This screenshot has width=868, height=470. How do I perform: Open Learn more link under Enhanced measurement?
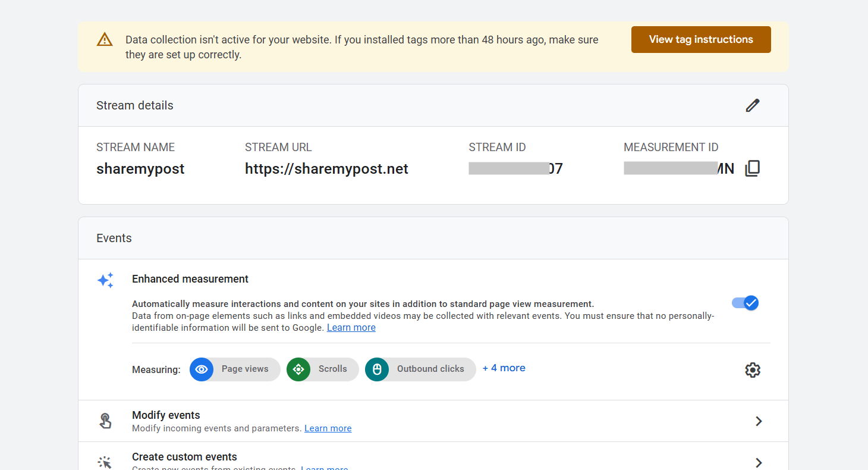(x=351, y=328)
